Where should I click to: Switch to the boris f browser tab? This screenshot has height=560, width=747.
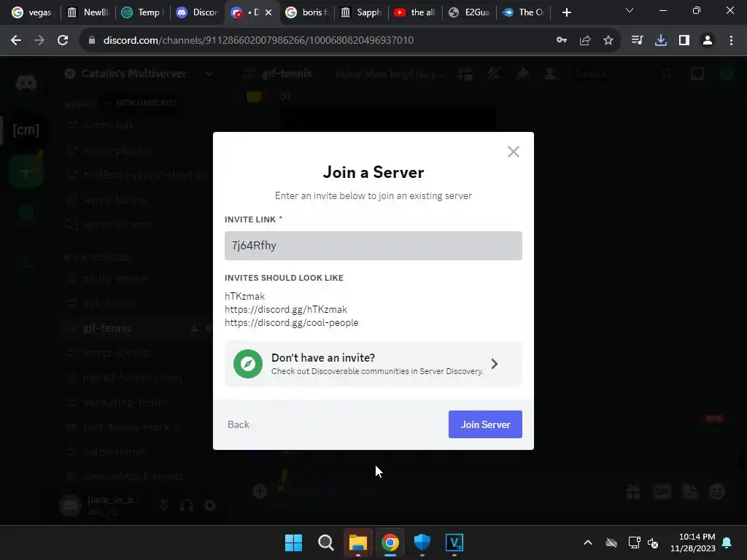point(306,12)
